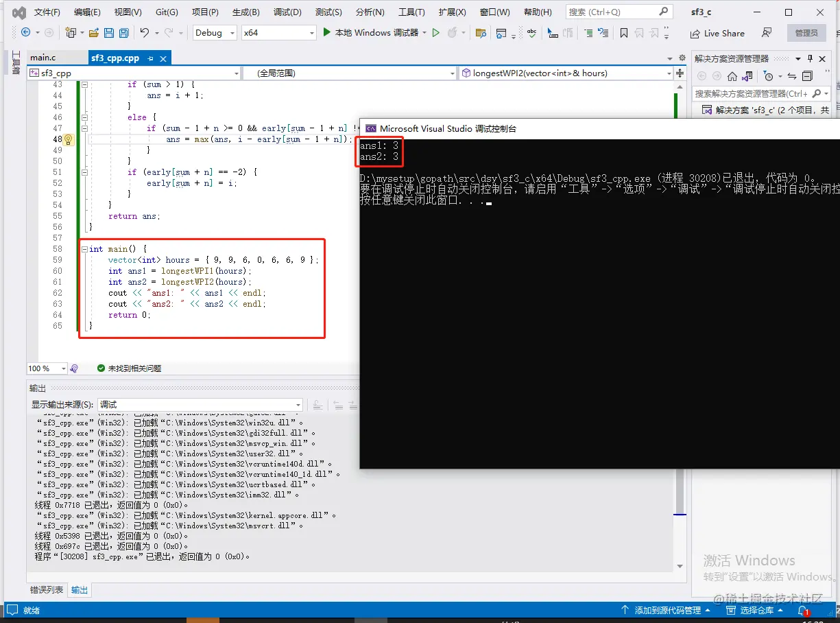The image size is (840, 623).
Task: Click the editor settings gear icon
Action: tap(682, 58)
